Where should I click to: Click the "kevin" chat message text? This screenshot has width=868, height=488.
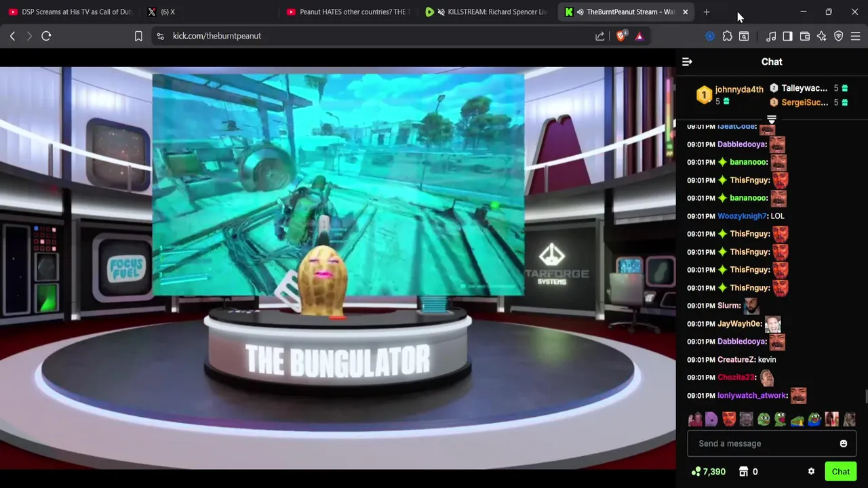(x=767, y=360)
